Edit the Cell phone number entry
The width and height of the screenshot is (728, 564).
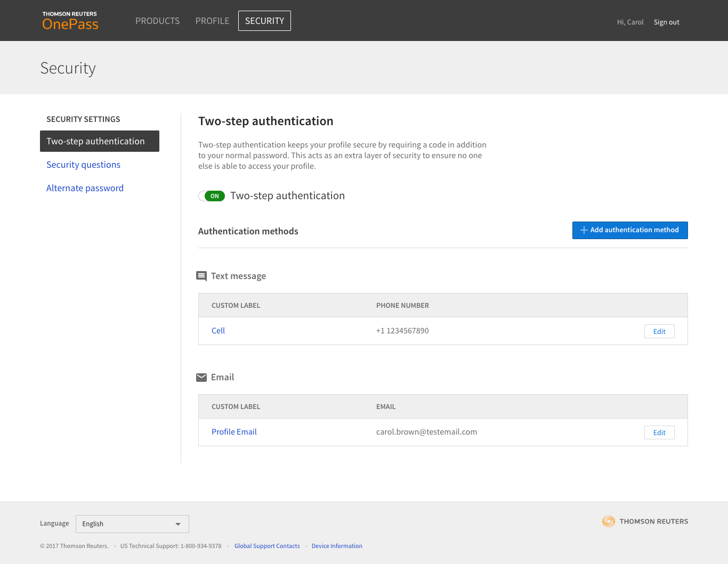[x=659, y=331]
